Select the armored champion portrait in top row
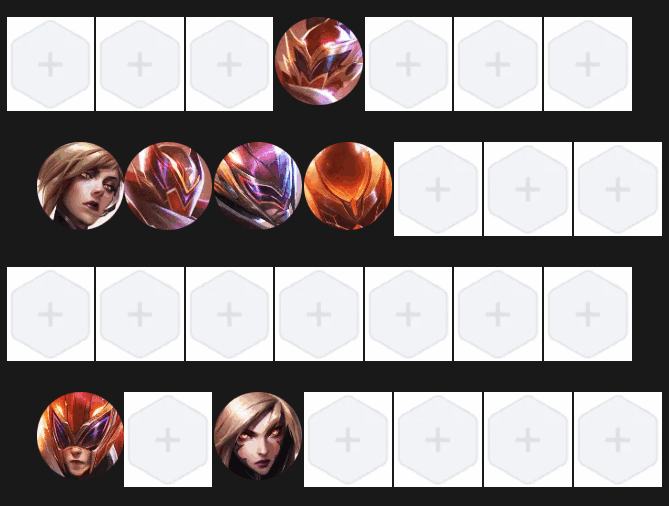This screenshot has height=506, width=669. click(x=319, y=61)
